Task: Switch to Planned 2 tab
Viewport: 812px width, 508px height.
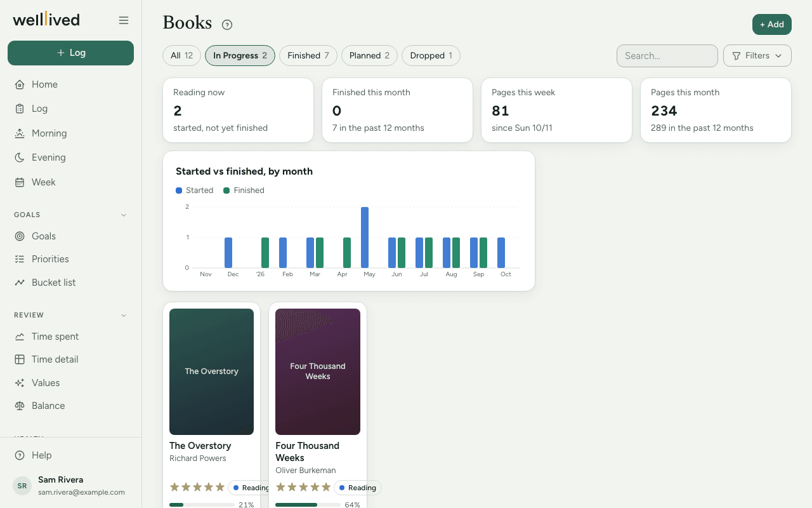Action: pyautogui.click(x=369, y=56)
